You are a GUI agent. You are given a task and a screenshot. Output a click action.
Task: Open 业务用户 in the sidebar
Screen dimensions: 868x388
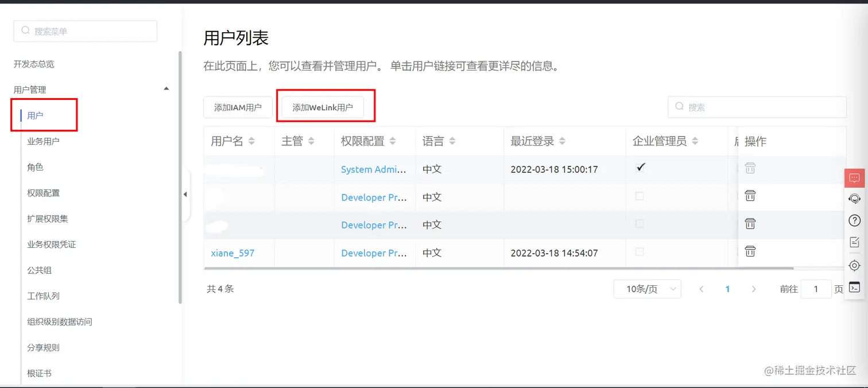[x=43, y=141]
